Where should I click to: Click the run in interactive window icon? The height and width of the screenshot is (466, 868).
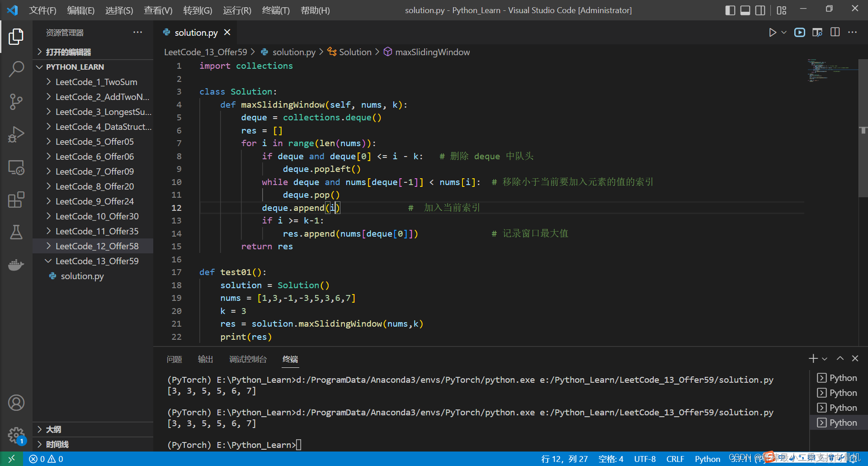point(800,33)
